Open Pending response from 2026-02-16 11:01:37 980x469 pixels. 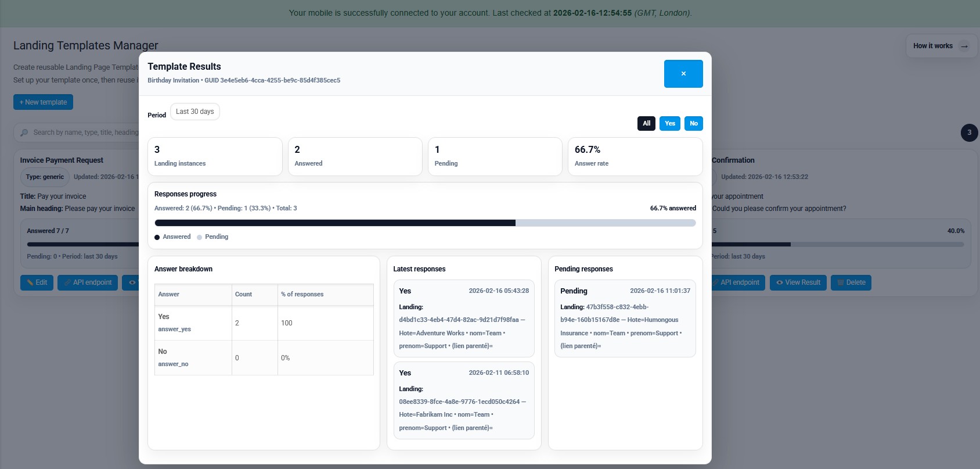pyautogui.click(x=625, y=318)
